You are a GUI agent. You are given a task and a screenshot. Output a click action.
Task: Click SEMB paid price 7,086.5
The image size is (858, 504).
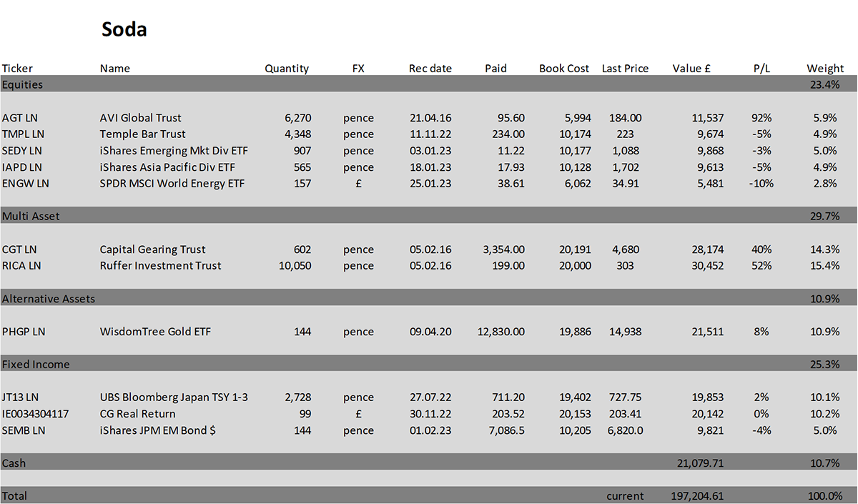pyautogui.click(x=507, y=430)
